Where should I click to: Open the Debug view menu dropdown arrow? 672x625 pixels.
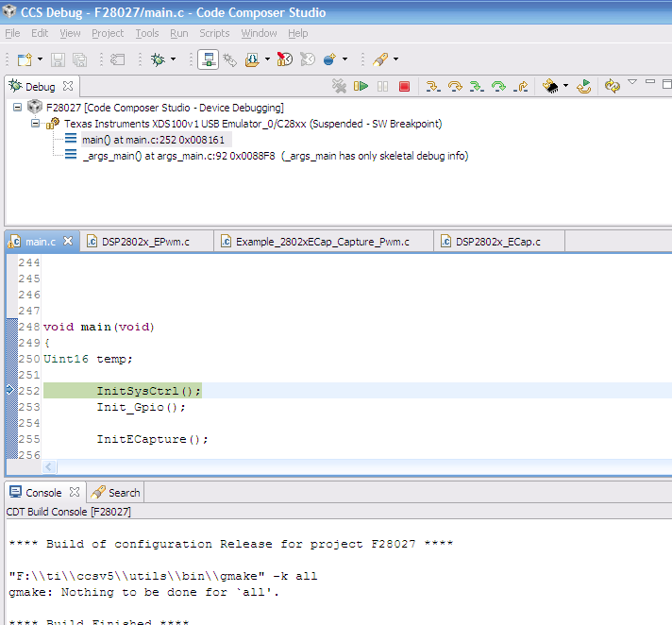[632, 82]
